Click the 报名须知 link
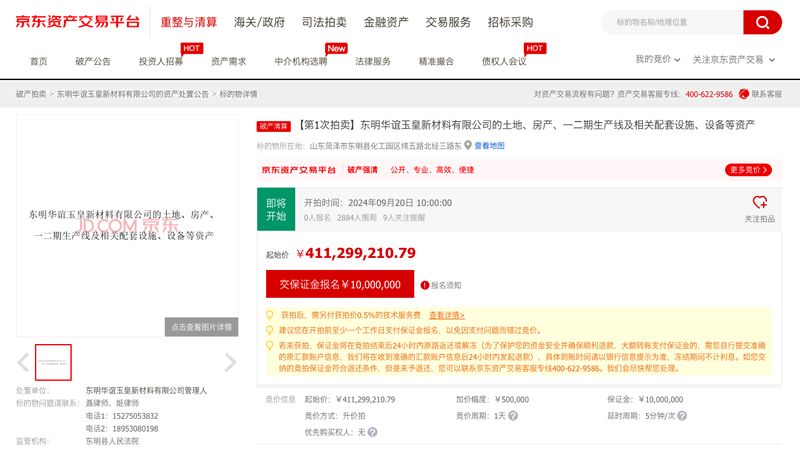Screen dimensions: 800x450 pos(446,285)
